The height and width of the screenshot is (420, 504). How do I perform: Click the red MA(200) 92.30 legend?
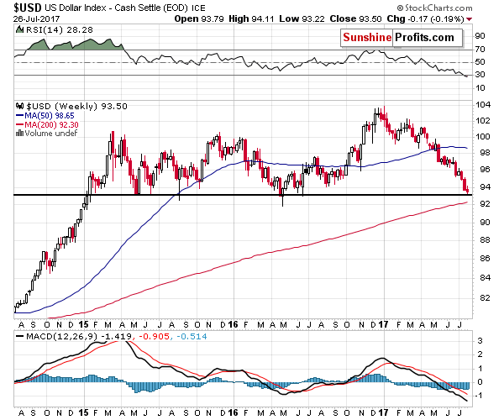coord(47,124)
